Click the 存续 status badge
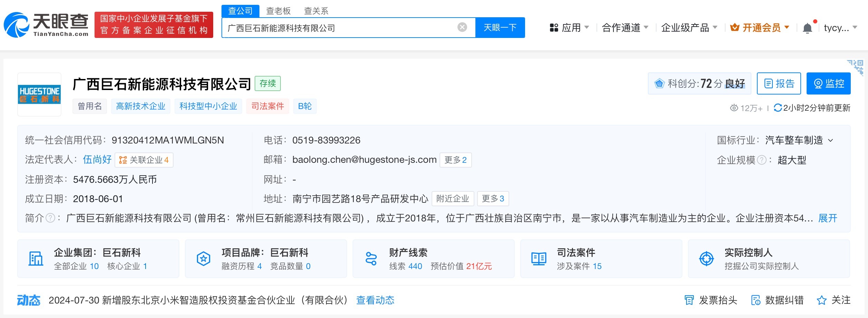 coord(268,83)
